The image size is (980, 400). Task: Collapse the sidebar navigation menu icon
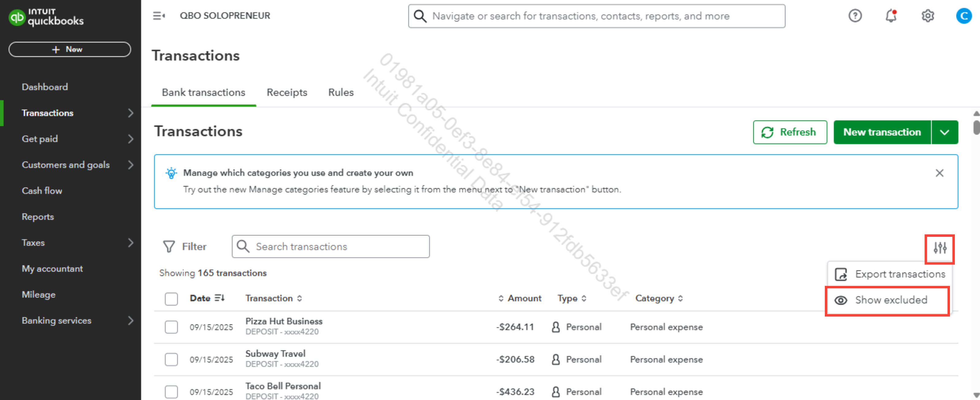click(159, 16)
